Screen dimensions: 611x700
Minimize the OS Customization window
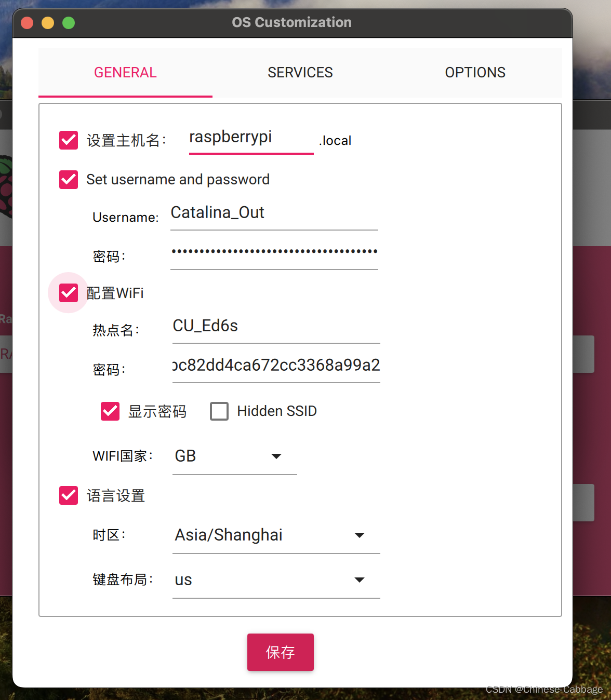tap(48, 23)
